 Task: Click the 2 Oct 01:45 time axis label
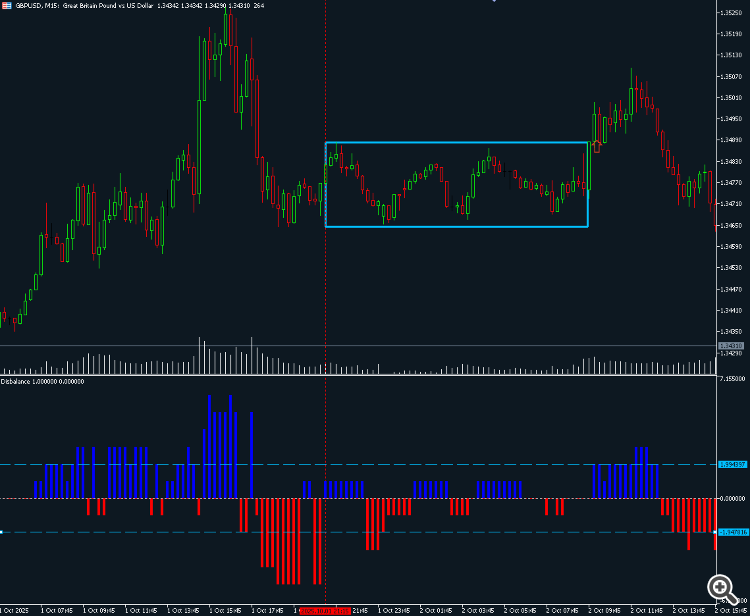[436, 611]
